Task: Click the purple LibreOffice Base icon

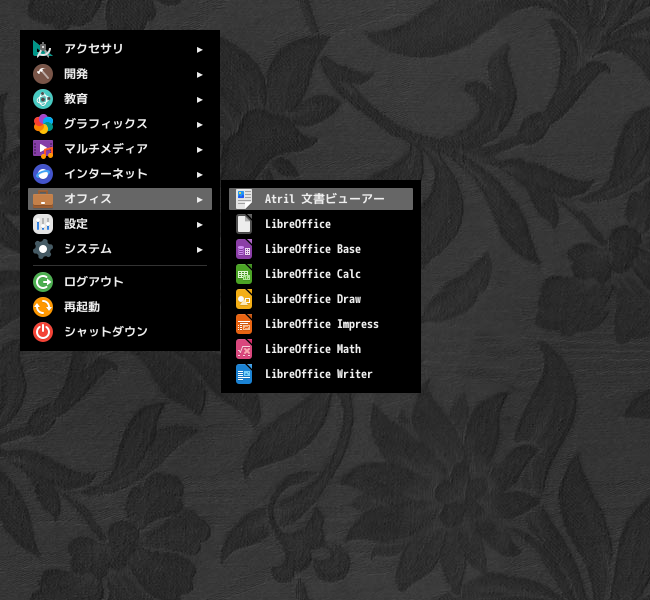Action: pyautogui.click(x=244, y=249)
